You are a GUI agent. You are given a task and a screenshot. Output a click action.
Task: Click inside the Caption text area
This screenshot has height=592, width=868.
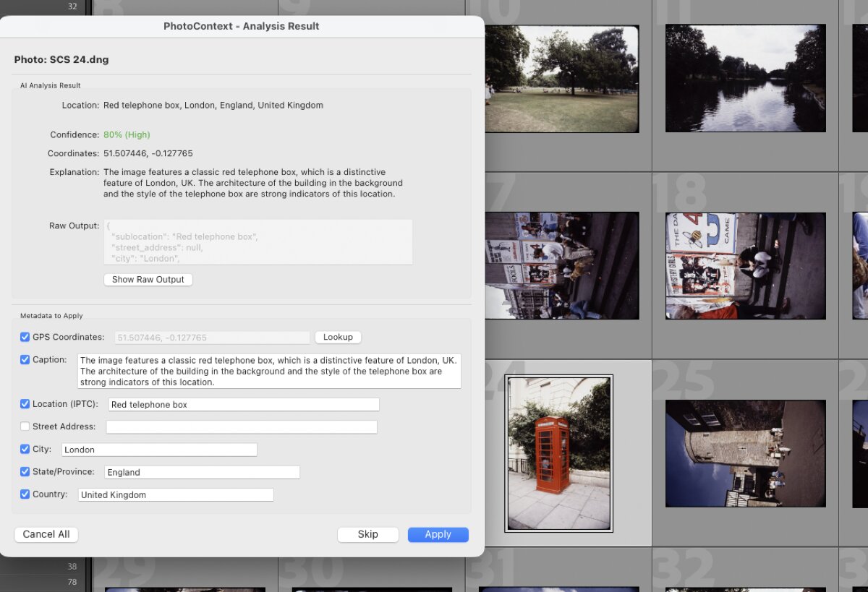click(270, 371)
